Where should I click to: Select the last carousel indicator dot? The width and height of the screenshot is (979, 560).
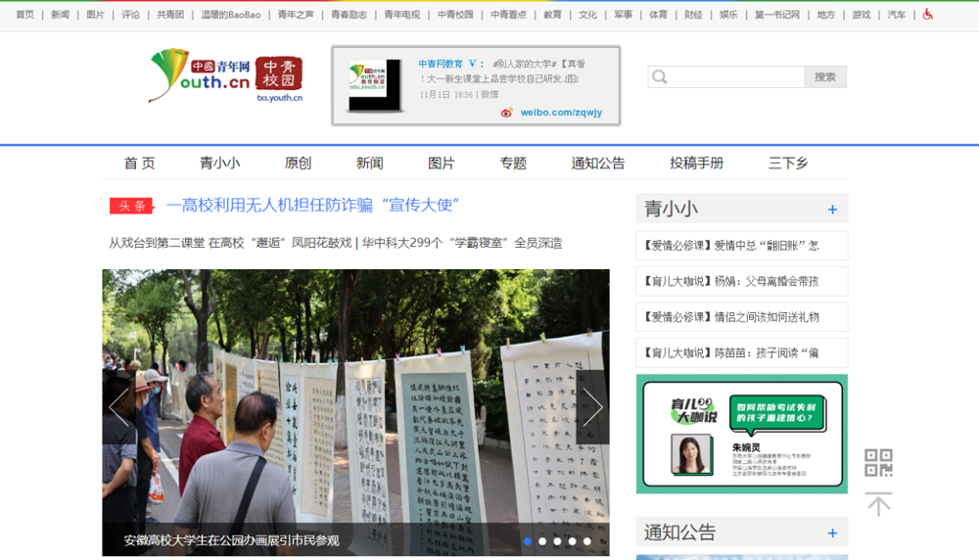pos(587,540)
